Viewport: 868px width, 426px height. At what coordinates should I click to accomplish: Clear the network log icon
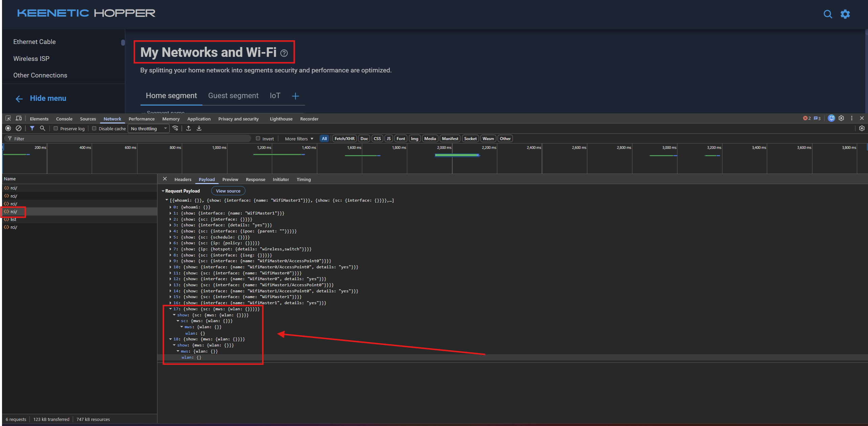tap(19, 128)
